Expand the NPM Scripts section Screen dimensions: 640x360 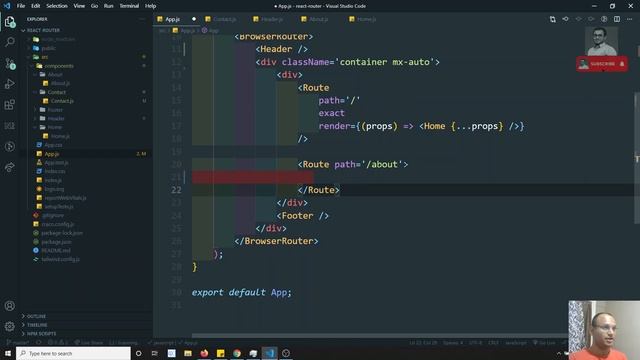(x=41, y=334)
